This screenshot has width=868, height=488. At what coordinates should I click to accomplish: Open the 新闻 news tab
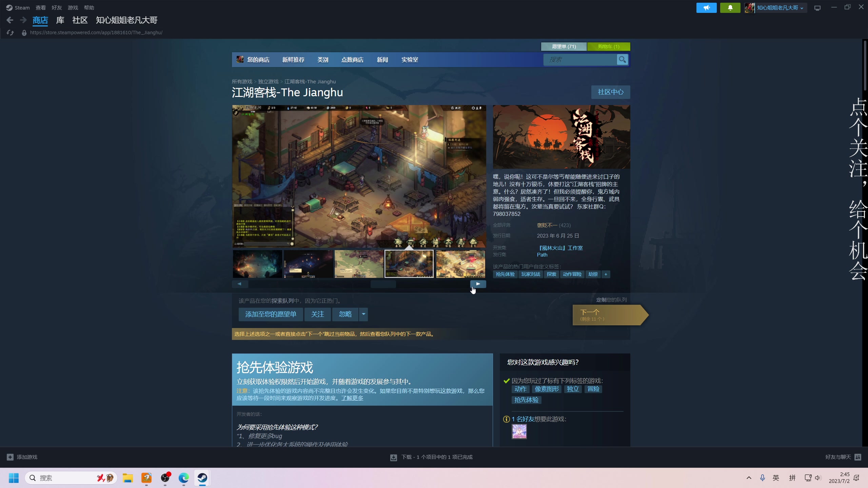click(382, 60)
